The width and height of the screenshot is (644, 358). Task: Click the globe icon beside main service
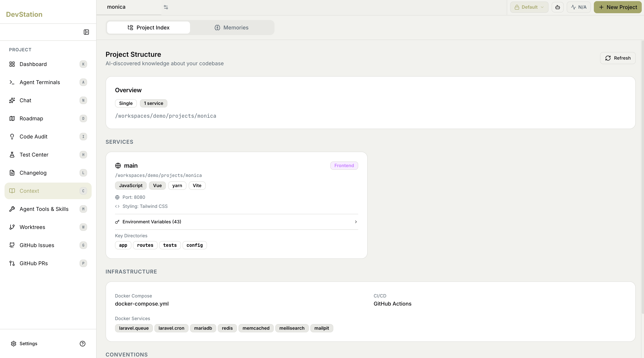(x=118, y=166)
